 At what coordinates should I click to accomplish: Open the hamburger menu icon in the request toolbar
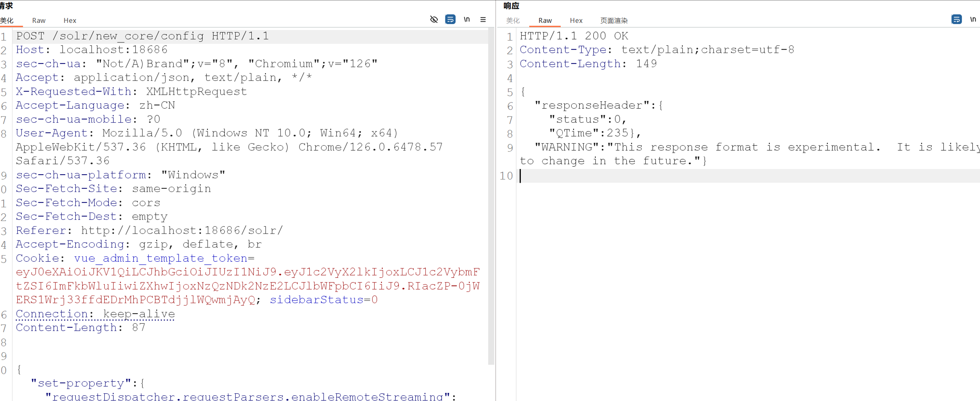coord(483,19)
